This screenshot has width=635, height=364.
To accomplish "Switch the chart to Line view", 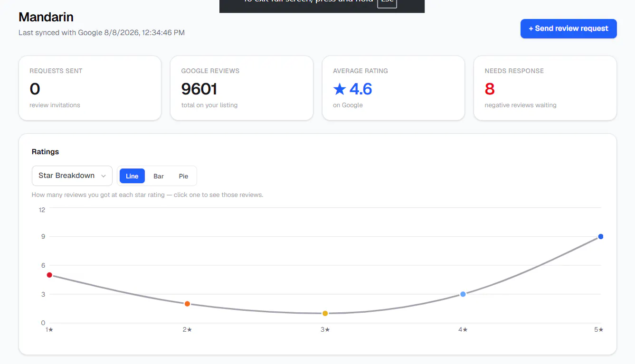I will click(x=132, y=176).
